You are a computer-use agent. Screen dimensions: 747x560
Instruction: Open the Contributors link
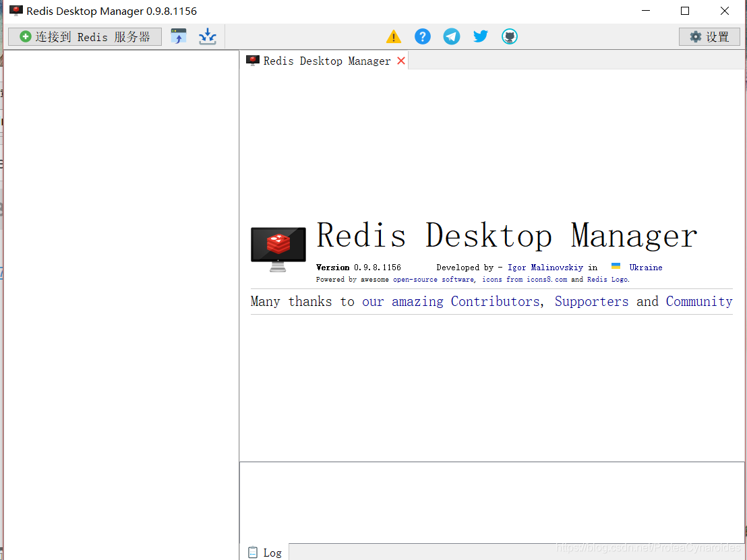pyautogui.click(x=495, y=301)
